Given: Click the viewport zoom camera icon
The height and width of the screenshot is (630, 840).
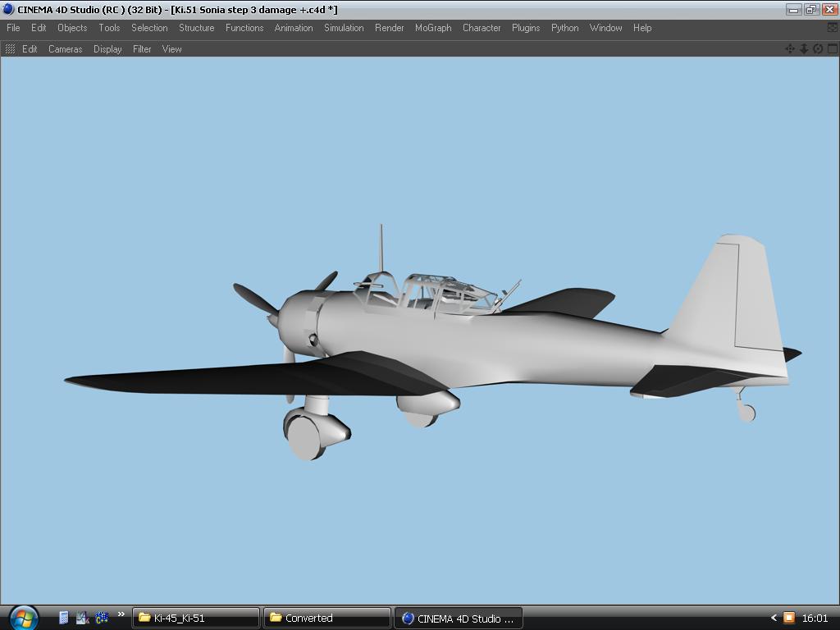Looking at the screenshot, I should click(x=804, y=49).
